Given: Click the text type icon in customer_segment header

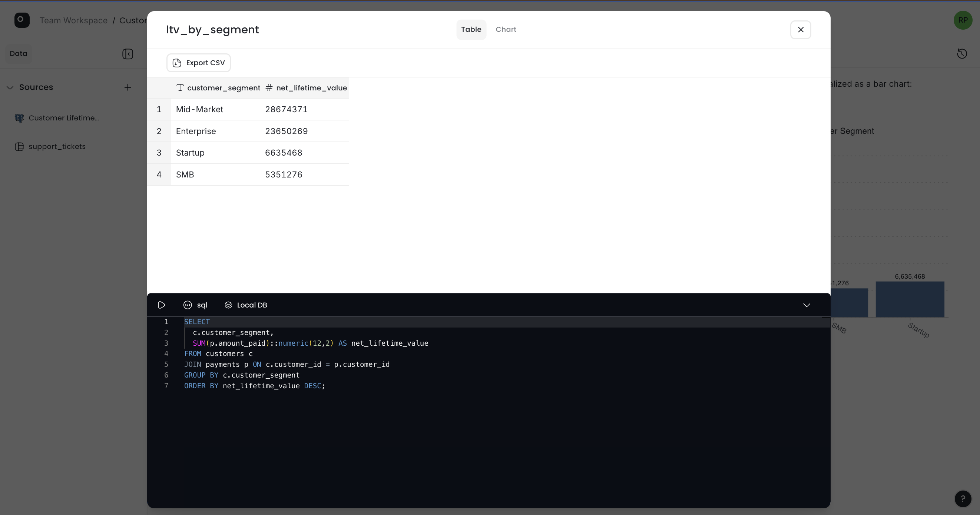Looking at the screenshot, I should click(x=180, y=88).
